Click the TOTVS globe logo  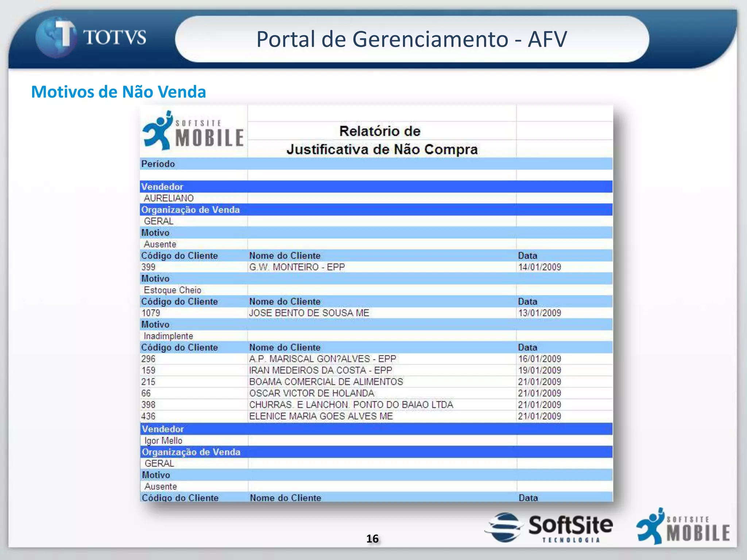56,37
